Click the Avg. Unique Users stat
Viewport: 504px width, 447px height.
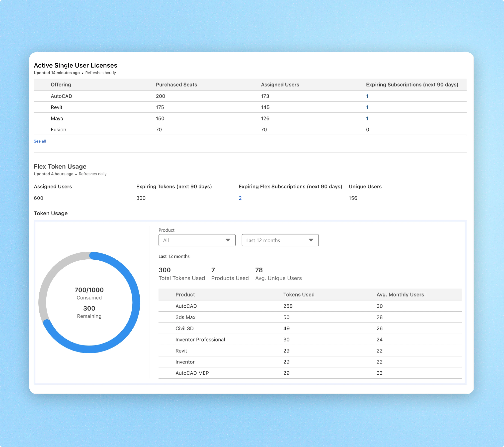(278, 274)
